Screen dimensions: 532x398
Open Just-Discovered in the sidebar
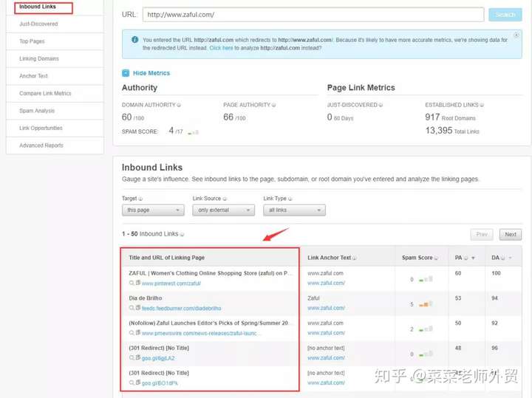38,24
